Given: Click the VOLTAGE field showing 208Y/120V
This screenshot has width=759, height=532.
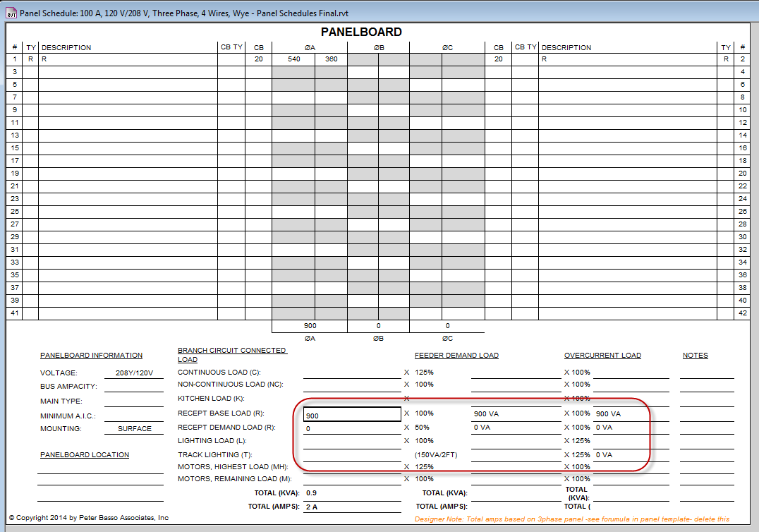Looking at the screenshot, I should pyautogui.click(x=134, y=373).
